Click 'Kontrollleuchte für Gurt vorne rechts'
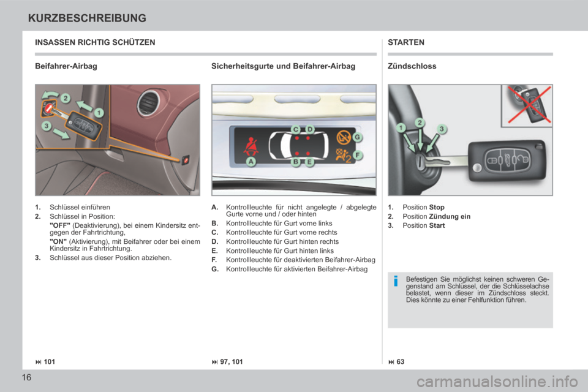Image resolution: width=588 pixels, height=392 pixels. click(282, 232)
